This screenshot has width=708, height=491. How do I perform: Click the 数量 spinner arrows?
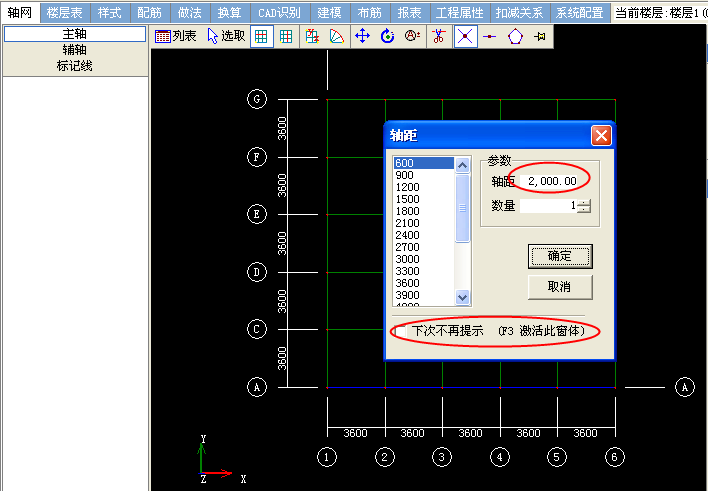[x=584, y=206]
